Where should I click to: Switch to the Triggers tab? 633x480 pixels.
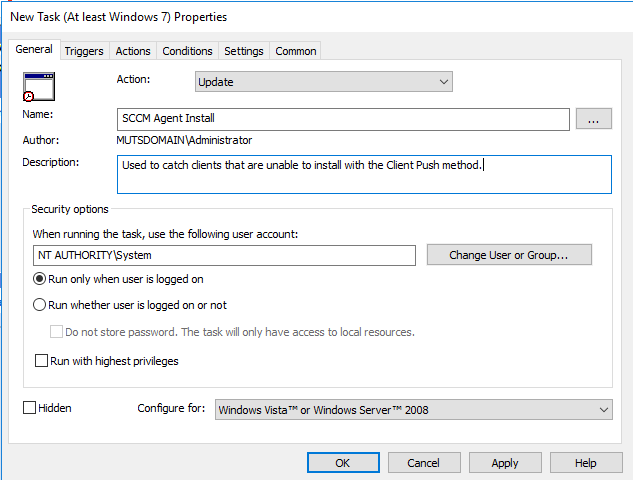[84, 51]
